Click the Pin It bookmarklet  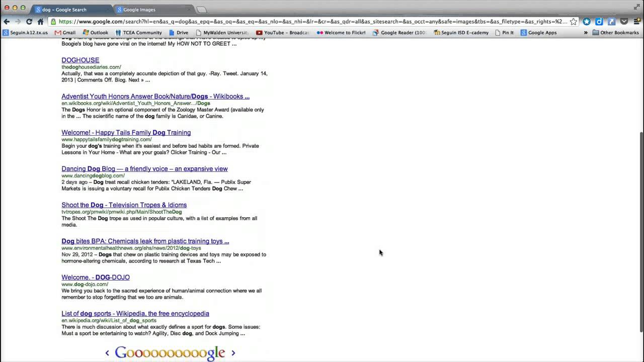(x=505, y=33)
